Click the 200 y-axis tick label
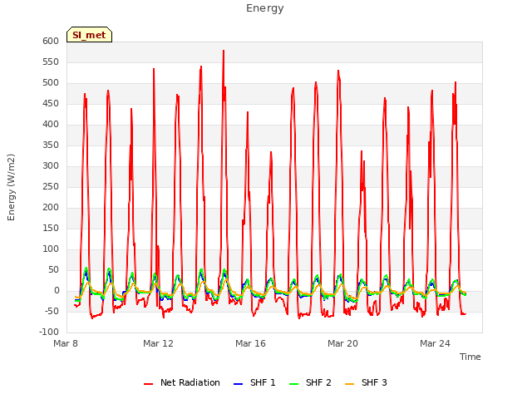 [x=51, y=208]
